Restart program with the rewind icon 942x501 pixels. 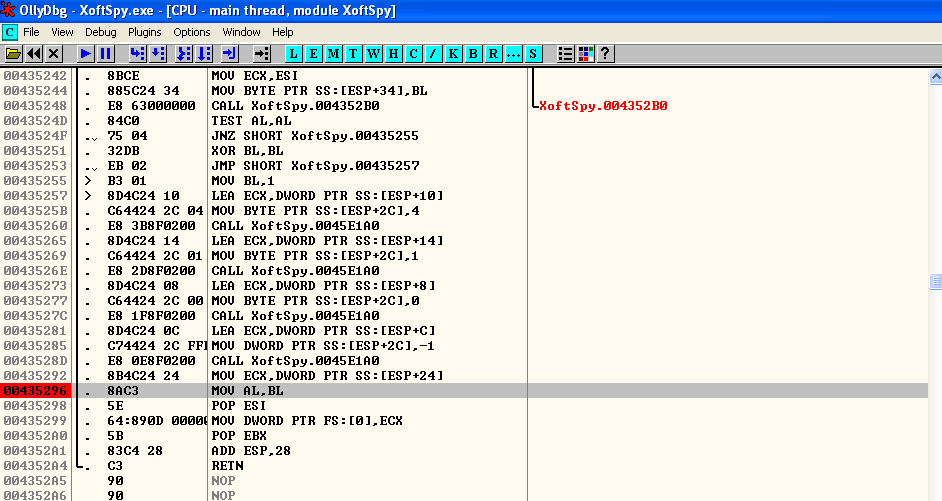(x=34, y=53)
